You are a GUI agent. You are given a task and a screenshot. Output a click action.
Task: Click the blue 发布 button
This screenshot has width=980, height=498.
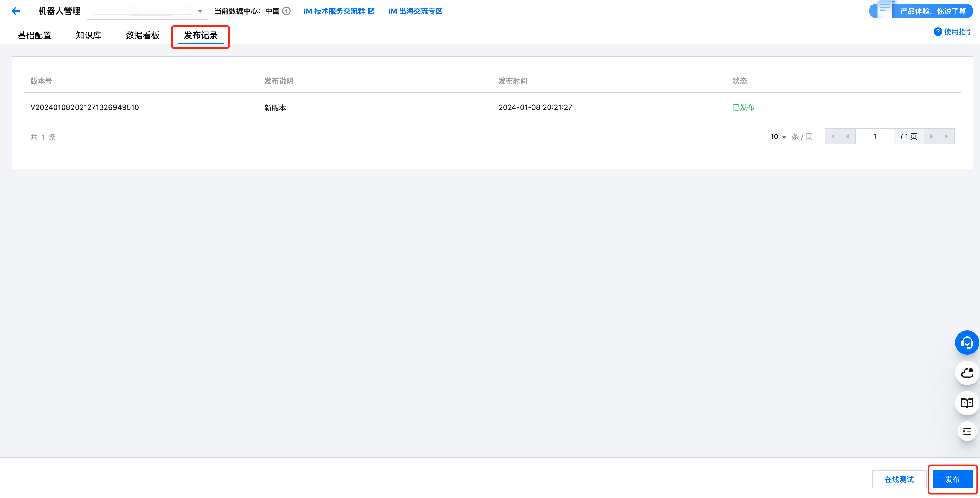click(x=952, y=479)
